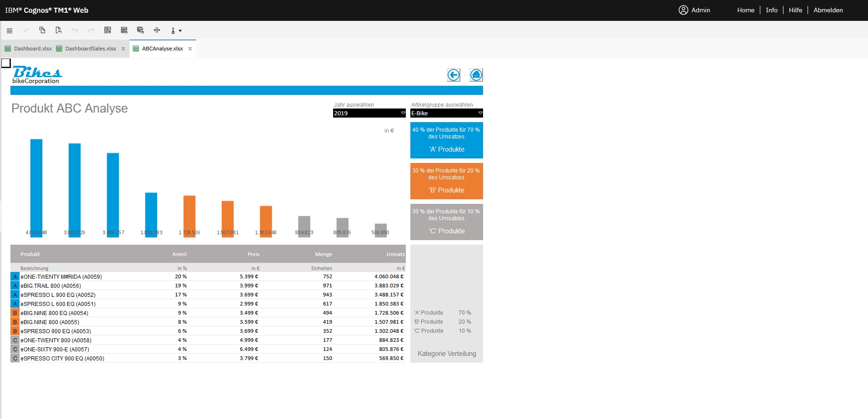Click the 'A' Produkte 70 % legend row
The width and height of the screenshot is (868, 419).
443,313
